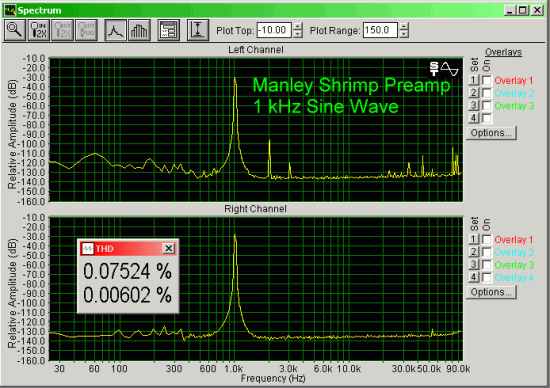Switch to narrowband spectrum line view
Screen dimensions: 550x388
pos(115,30)
